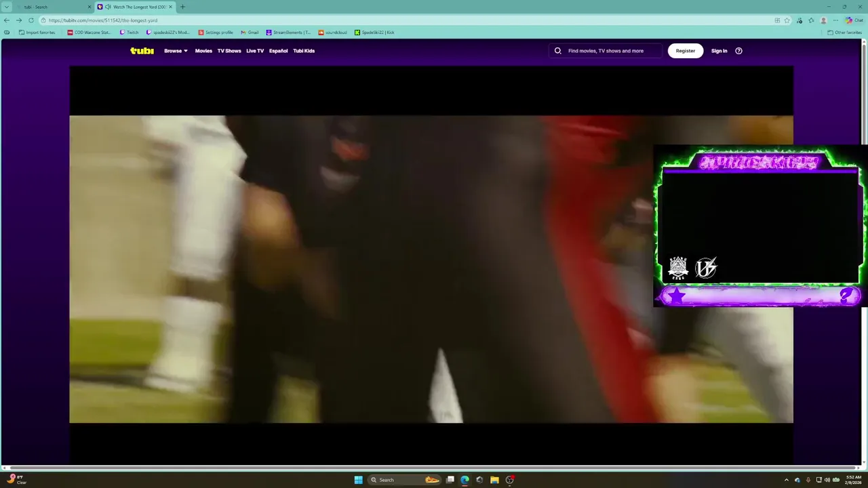Show hidden system tray icons chevron
The width and height of the screenshot is (868, 488).
coord(787,480)
